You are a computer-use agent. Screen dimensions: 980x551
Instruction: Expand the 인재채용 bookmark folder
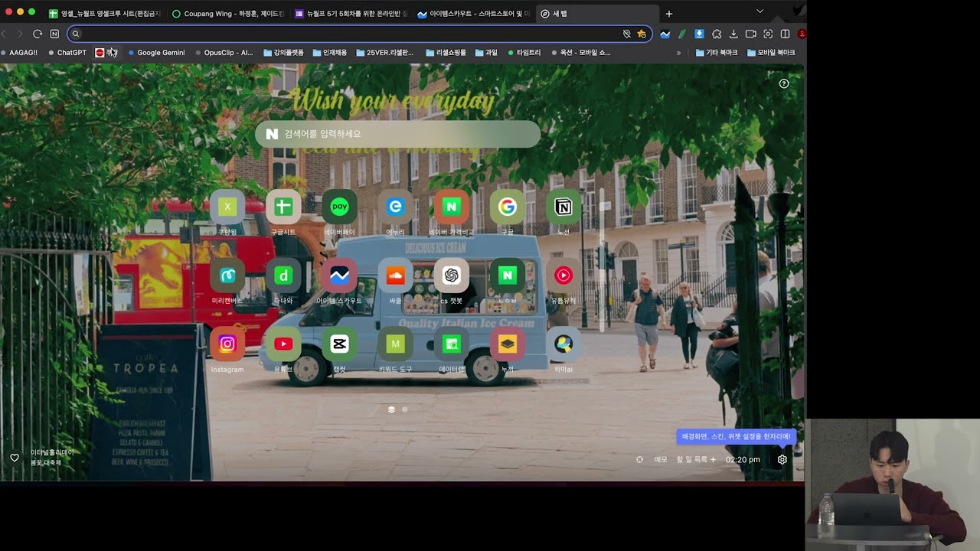pos(330,53)
